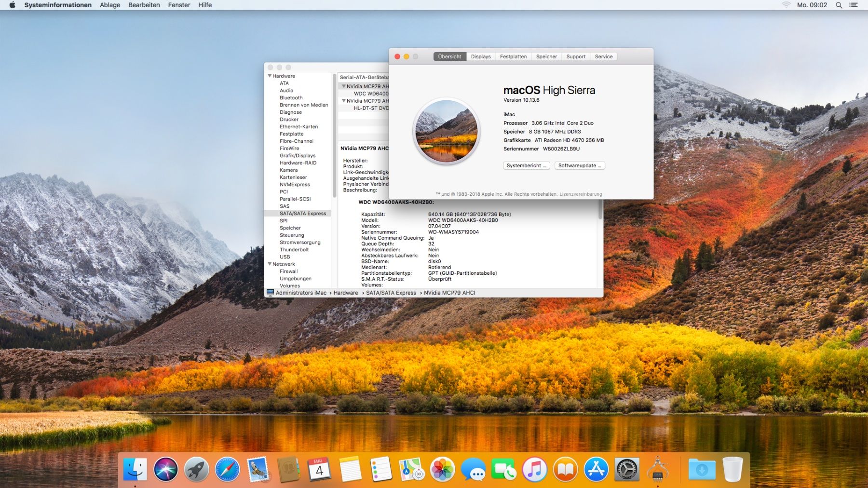Click System Information chip icon in dock
The height and width of the screenshot is (488, 868).
657,469
